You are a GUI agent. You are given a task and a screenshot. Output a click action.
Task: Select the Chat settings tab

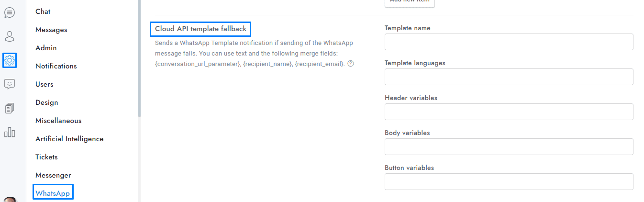pos(43,11)
